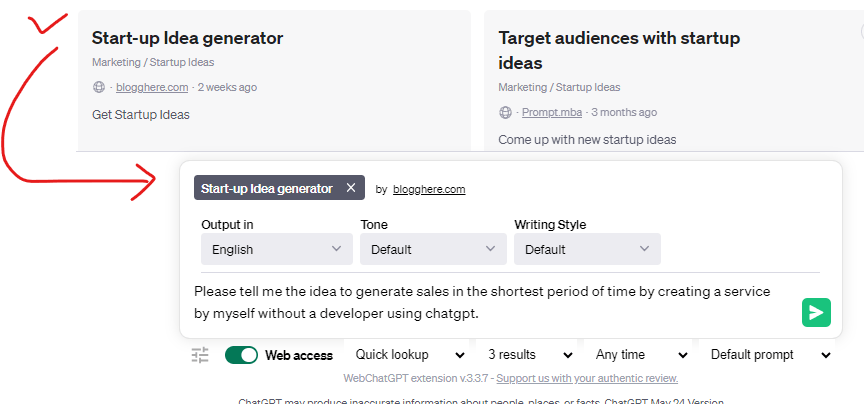Remove the Start-up Idea generator prompt tag
Image resolution: width=864 pixels, height=404 pixels.
[x=350, y=188]
